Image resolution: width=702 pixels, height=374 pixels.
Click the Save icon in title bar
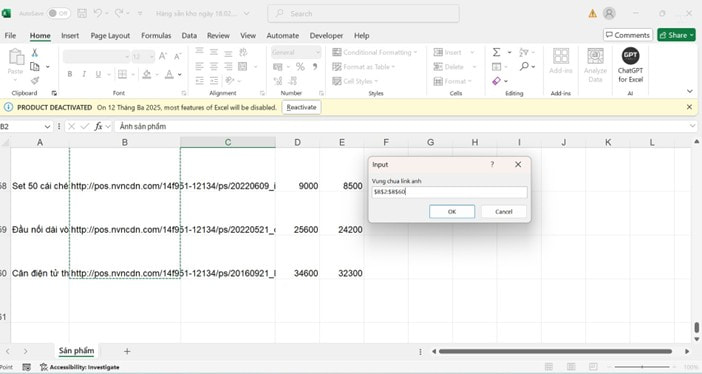pos(82,13)
